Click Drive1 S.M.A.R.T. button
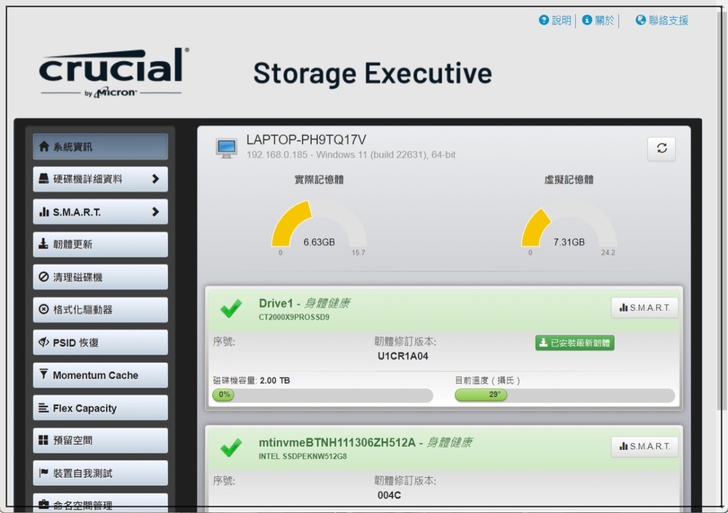This screenshot has width=728, height=513. 644,308
